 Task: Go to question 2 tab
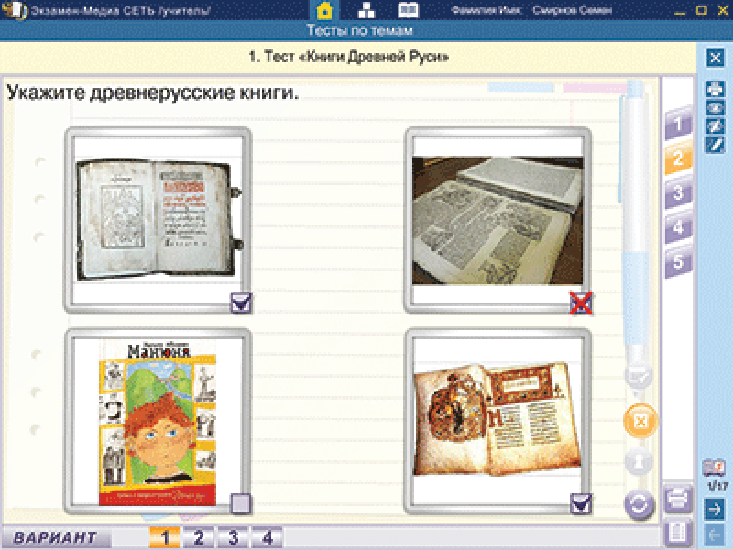678,158
